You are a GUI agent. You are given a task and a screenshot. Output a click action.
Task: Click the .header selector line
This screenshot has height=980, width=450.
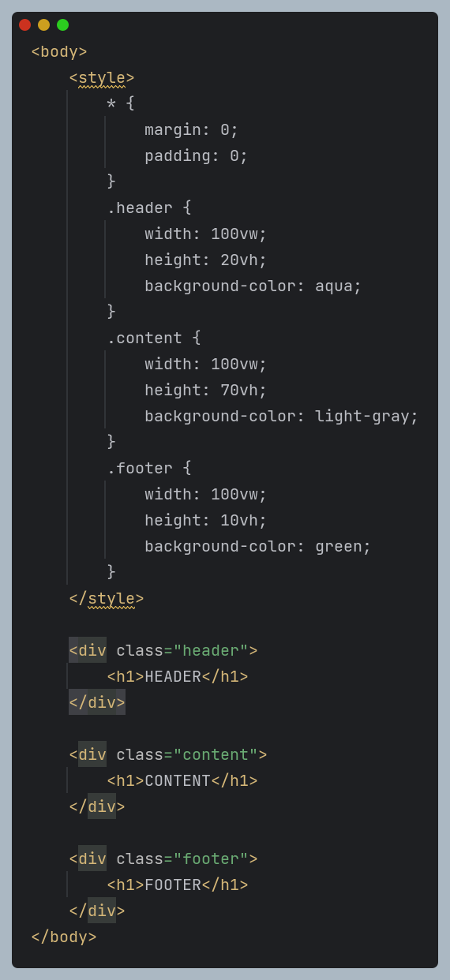tap(149, 208)
